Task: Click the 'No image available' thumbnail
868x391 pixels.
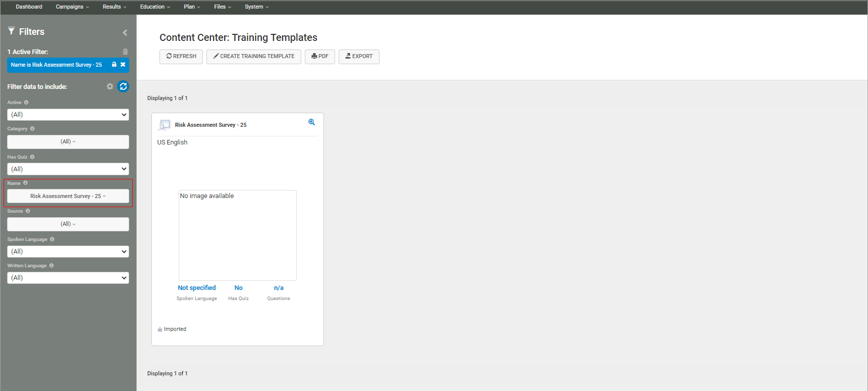Action: [238, 235]
